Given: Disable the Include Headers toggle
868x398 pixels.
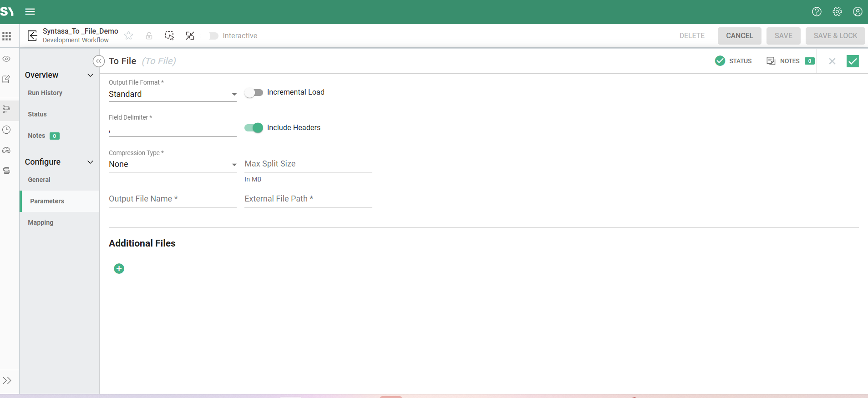Looking at the screenshot, I should point(254,128).
